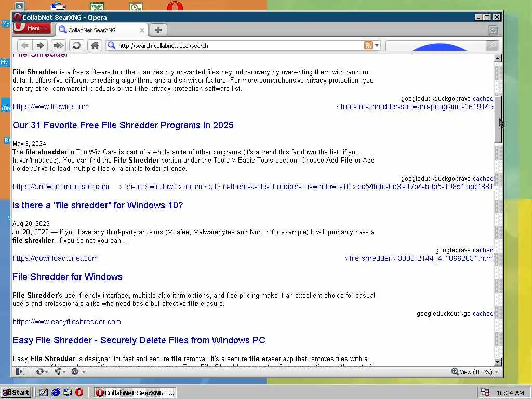Image resolution: width=532 pixels, height=399 pixels.
Task: Open https://download.cnet.com link
Action: 55,258
